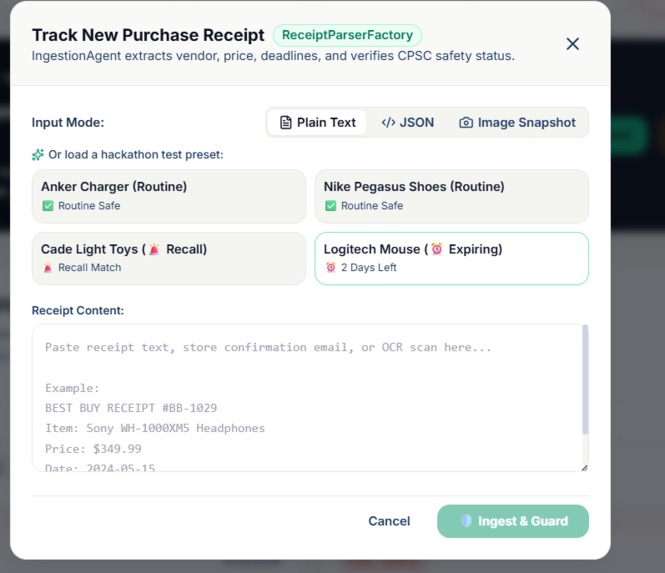Image resolution: width=665 pixels, height=573 pixels.
Task: Click the document icon in Plain Text tab
Action: 286,123
